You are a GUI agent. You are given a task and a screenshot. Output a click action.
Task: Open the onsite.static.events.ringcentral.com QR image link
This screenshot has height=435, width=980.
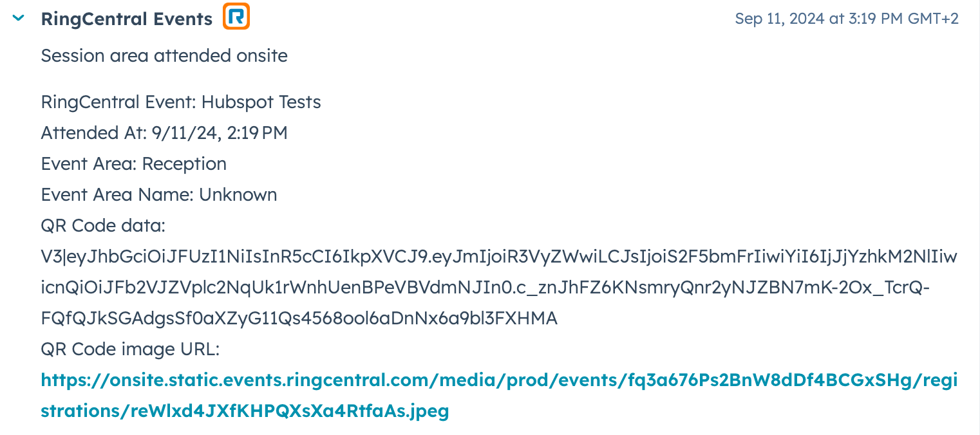[499, 395]
